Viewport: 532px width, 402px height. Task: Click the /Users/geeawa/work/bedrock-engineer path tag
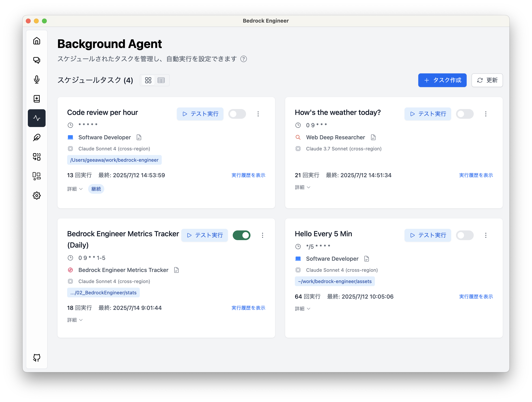point(114,160)
